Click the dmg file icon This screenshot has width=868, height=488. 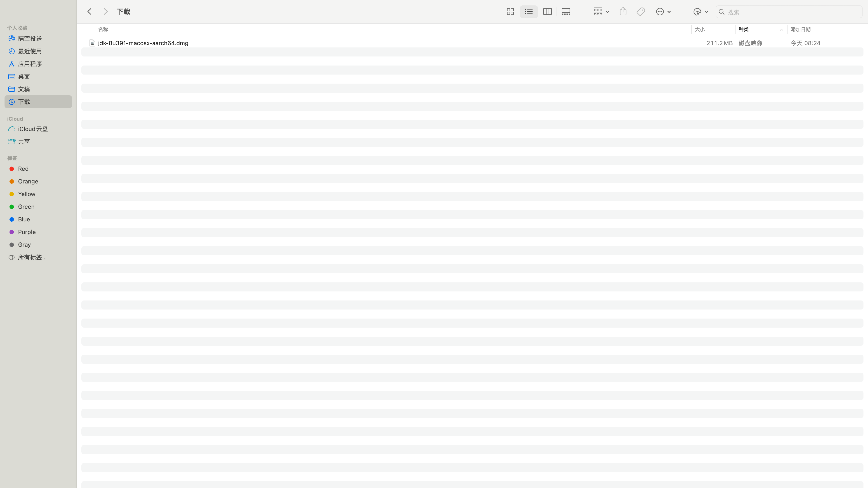(92, 43)
